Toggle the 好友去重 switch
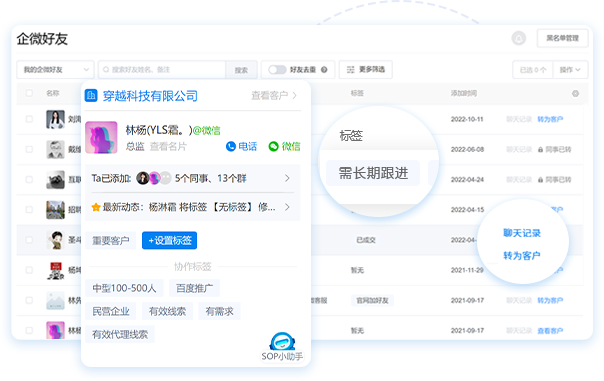 (x=277, y=70)
